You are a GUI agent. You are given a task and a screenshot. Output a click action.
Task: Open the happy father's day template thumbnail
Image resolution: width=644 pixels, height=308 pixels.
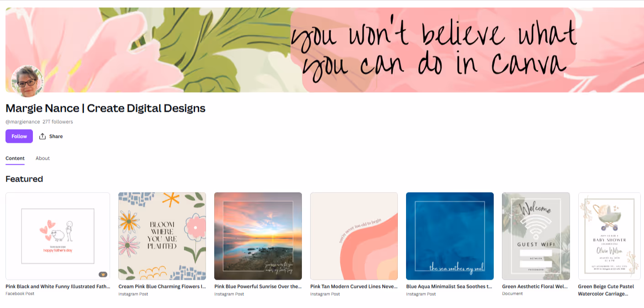pyautogui.click(x=58, y=236)
